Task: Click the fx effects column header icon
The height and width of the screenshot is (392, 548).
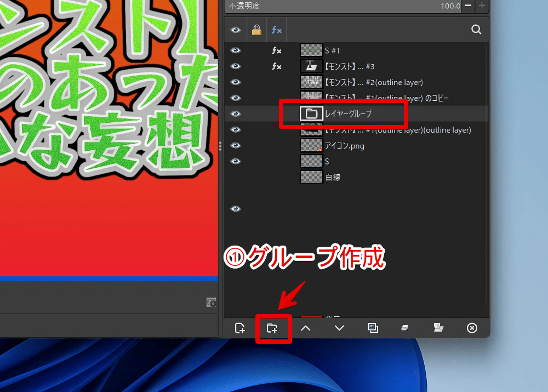Action: tap(277, 30)
